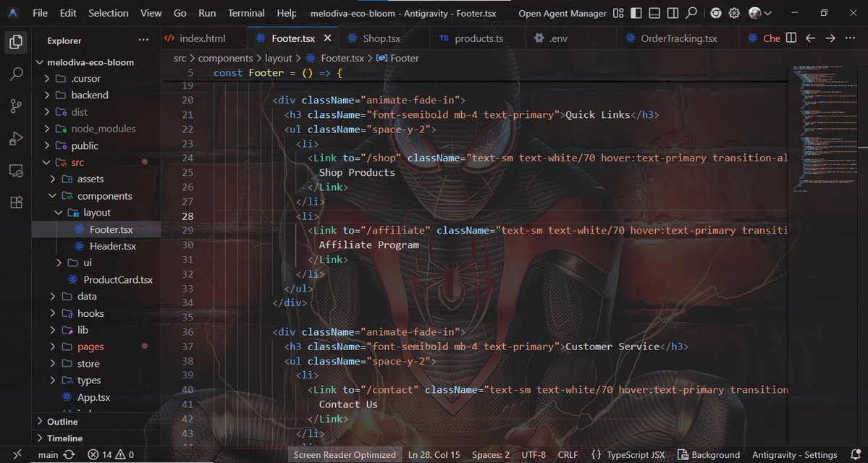Toggle the secondary side bar visibility
Image resolution: width=868 pixels, height=463 pixels.
[672, 13]
